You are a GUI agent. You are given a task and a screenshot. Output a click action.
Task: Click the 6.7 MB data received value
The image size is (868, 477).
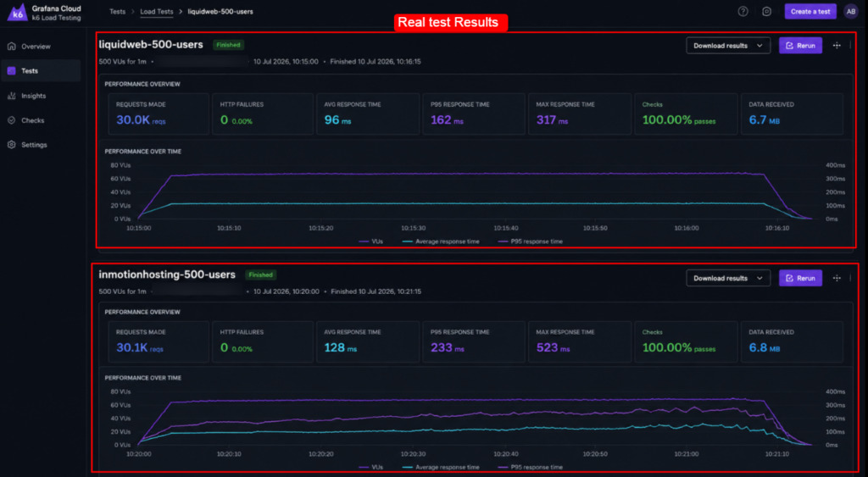pos(764,120)
